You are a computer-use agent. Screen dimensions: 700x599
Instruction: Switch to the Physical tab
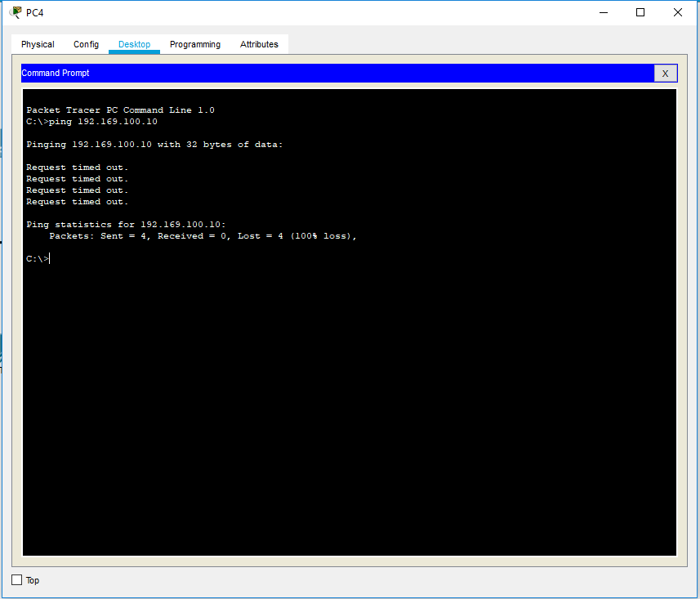tap(38, 45)
